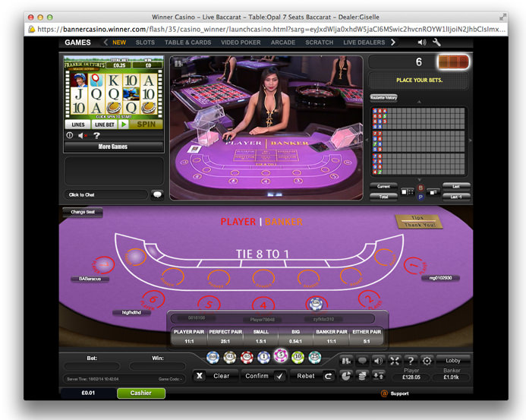Toggle sound using bottom toolbar speaker icon
This screenshot has width=526, height=420.
(x=378, y=361)
